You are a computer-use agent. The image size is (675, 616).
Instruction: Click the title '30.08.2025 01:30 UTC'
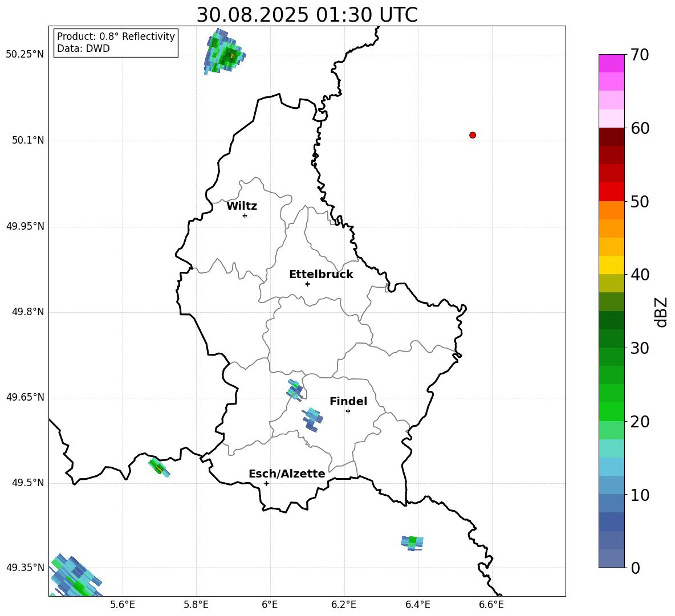307,15
